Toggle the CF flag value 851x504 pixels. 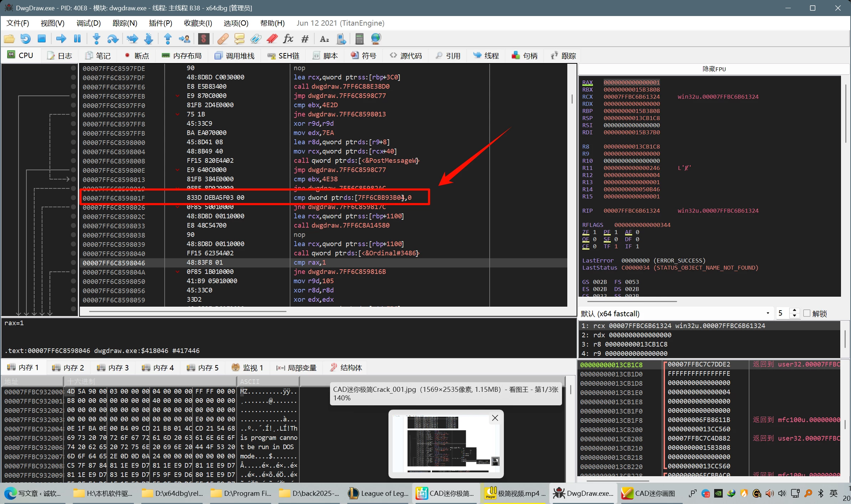(x=594, y=246)
